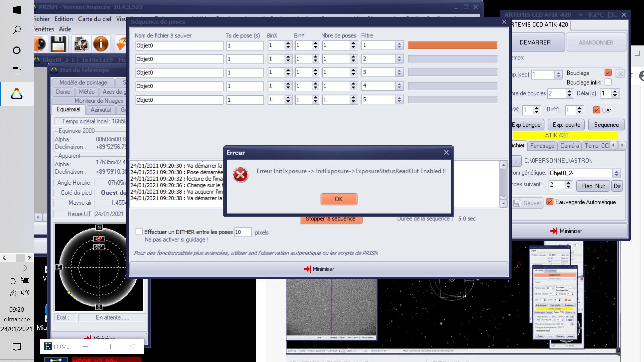Expand the Nom générique combo box

pos(616,173)
